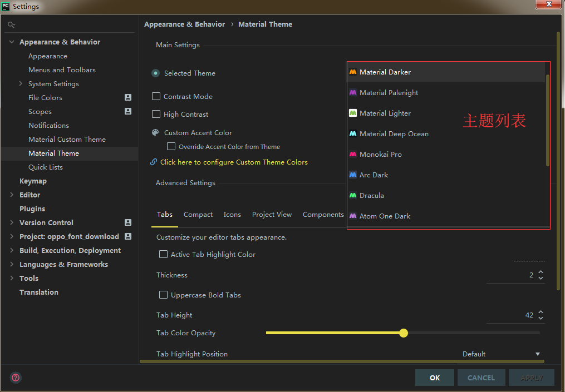Screen dimensions: 565x392
Task: Click the Material Palenight theme icon
Action: point(353,92)
